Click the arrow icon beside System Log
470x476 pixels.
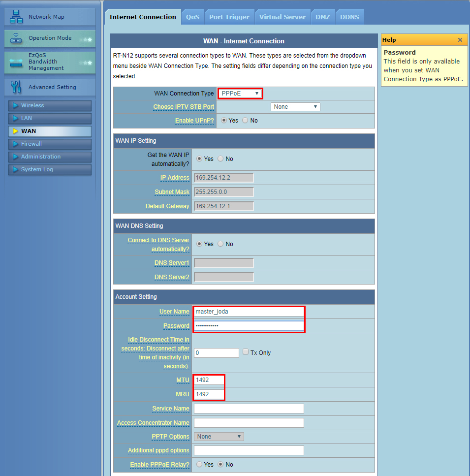15,169
